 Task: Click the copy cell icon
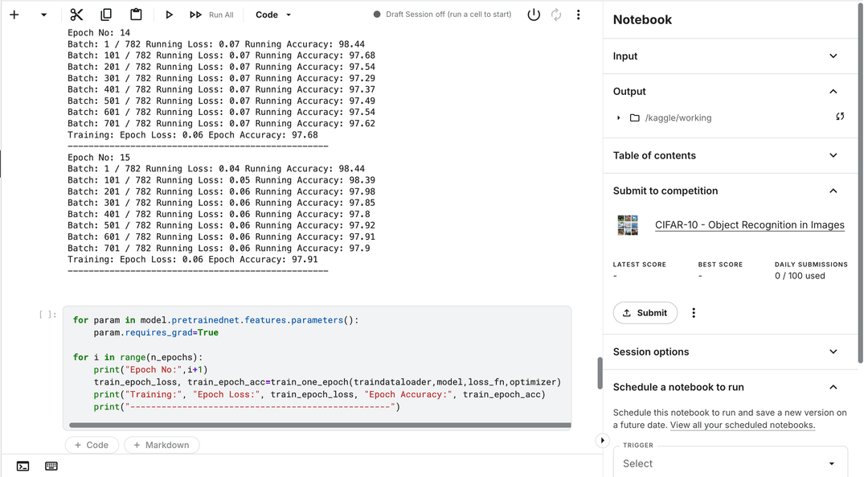point(106,14)
